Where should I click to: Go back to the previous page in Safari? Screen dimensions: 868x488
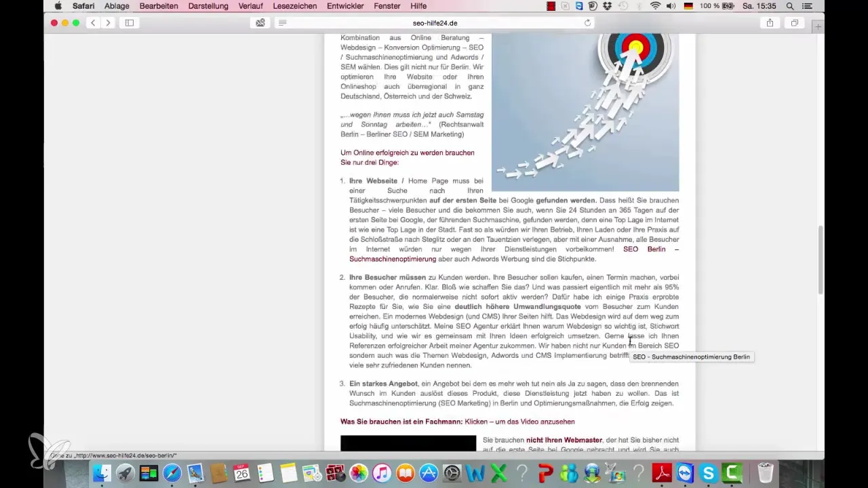pos(93,23)
